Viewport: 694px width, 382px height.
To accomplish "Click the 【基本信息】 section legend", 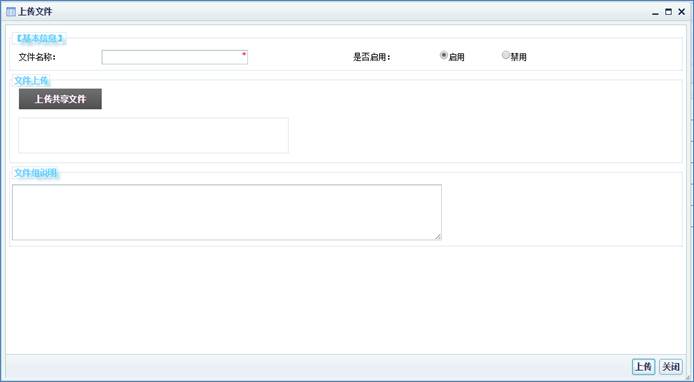I will click(x=39, y=39).
